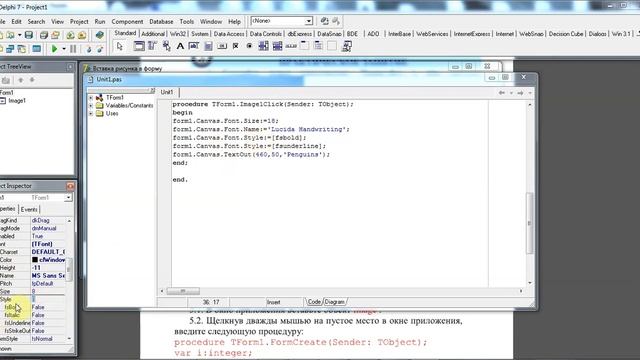Open the Project menu
Screen dimensions: 640x360
(x=79, y=21)
